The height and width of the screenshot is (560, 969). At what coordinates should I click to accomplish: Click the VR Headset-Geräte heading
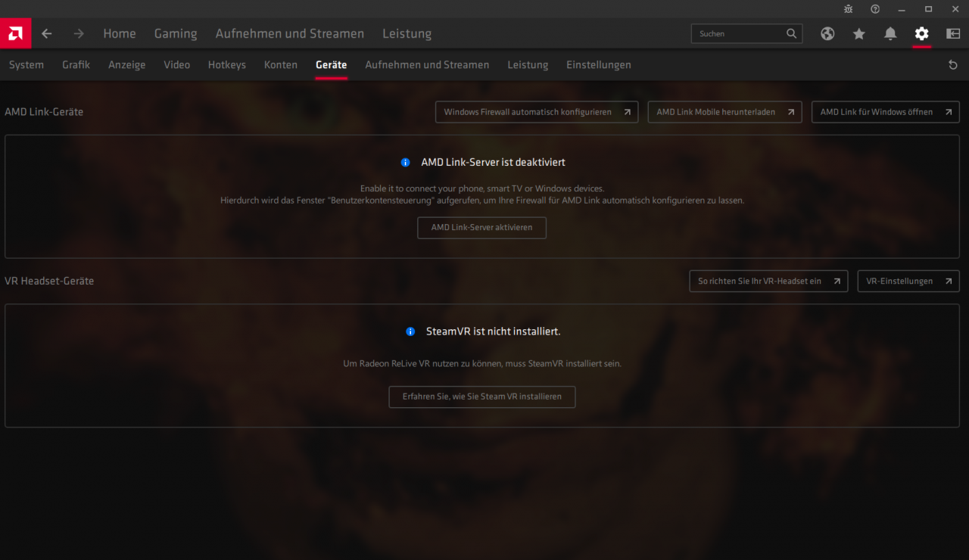pyautogui.click(x=49, y=281)
